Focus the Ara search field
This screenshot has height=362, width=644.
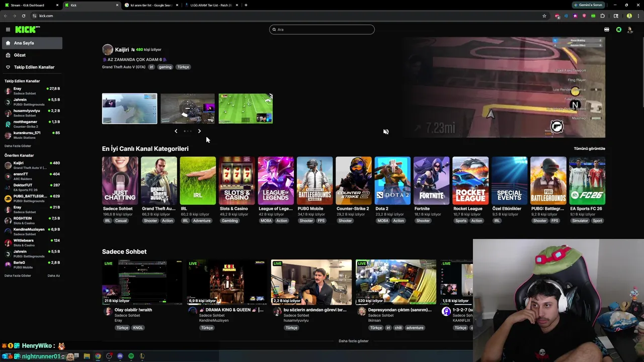click(322, 30)
